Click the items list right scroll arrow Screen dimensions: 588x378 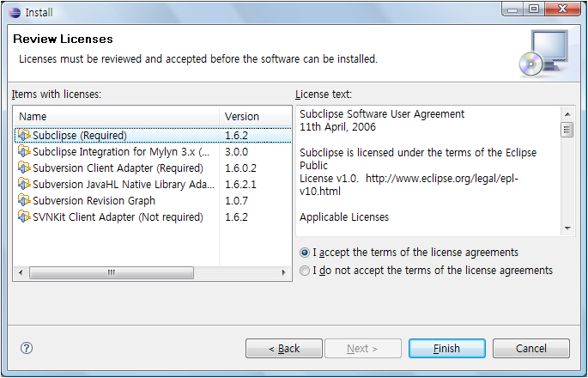point(284,272)
